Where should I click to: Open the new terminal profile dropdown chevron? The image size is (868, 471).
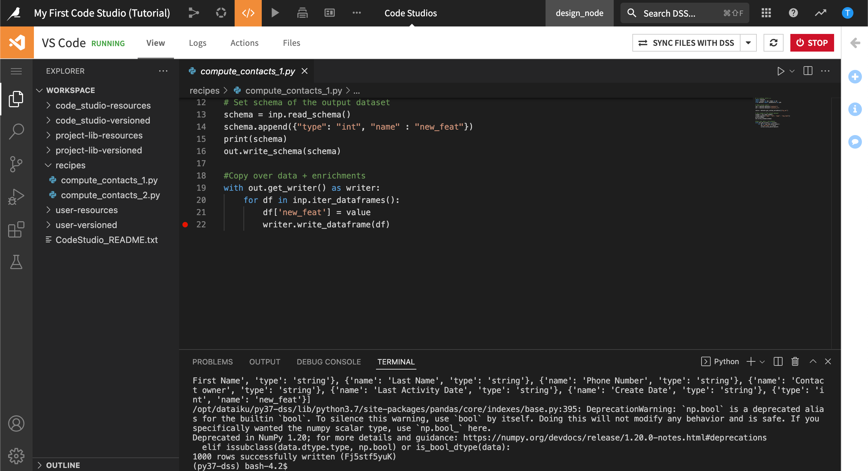[x=762, y=362]
